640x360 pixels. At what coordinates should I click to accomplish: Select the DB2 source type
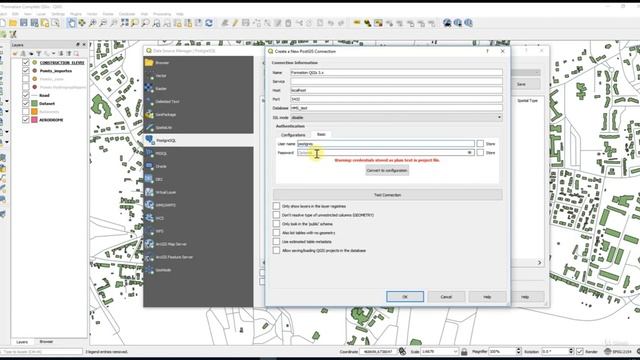(198, 180)
